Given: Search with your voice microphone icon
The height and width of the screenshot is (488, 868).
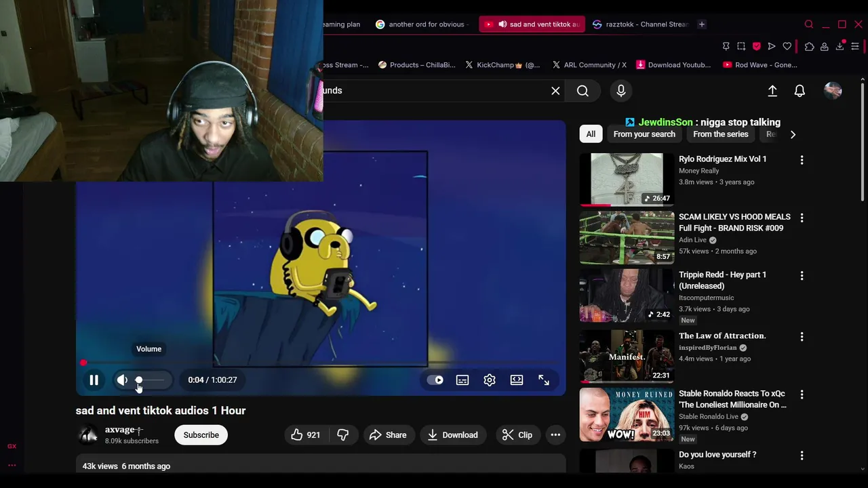Looking at the screenshot, I should pos(621,91).
